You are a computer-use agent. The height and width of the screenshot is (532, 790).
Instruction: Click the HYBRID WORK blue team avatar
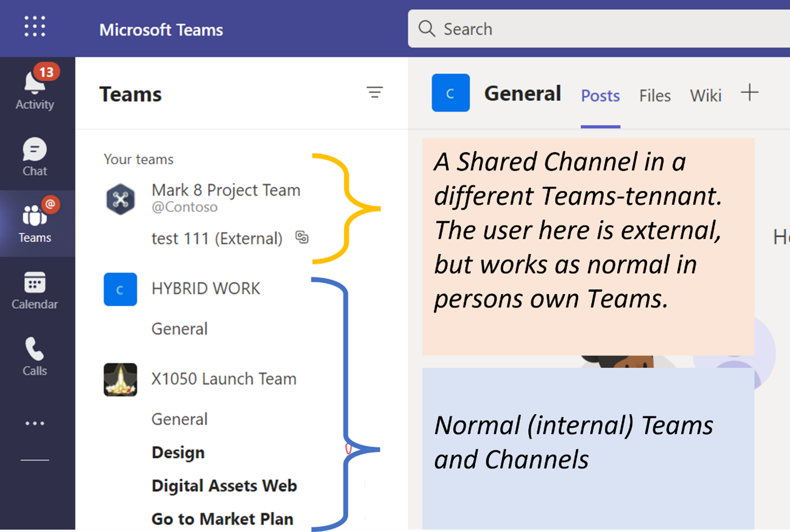[x=120, y=289]
